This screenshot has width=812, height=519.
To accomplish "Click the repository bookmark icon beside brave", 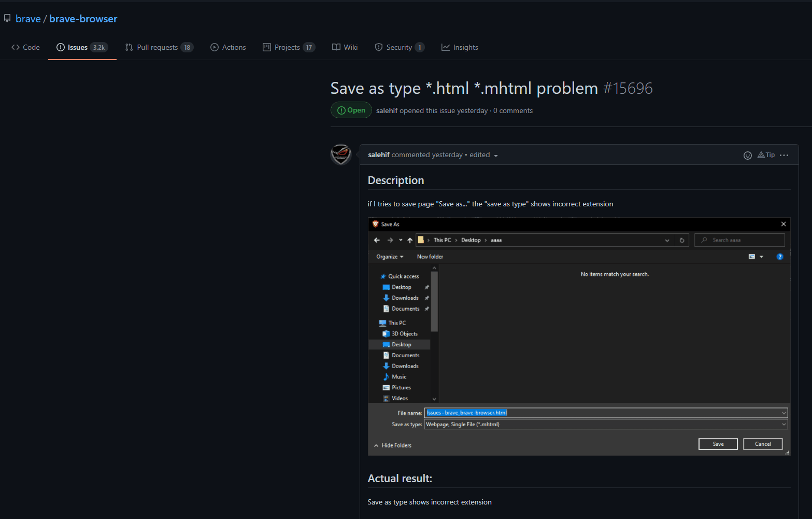I will tap(7, 18).
